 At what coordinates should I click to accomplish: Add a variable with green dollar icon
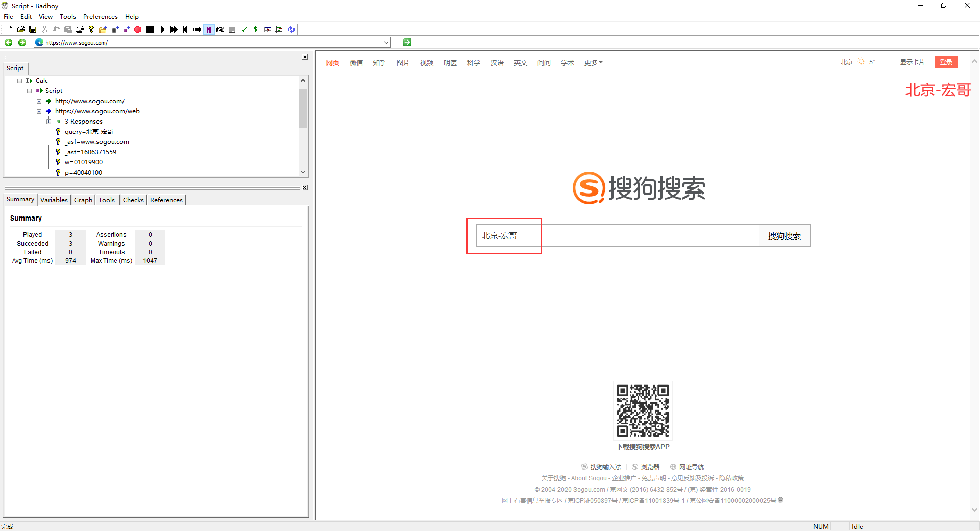point(255,29)
